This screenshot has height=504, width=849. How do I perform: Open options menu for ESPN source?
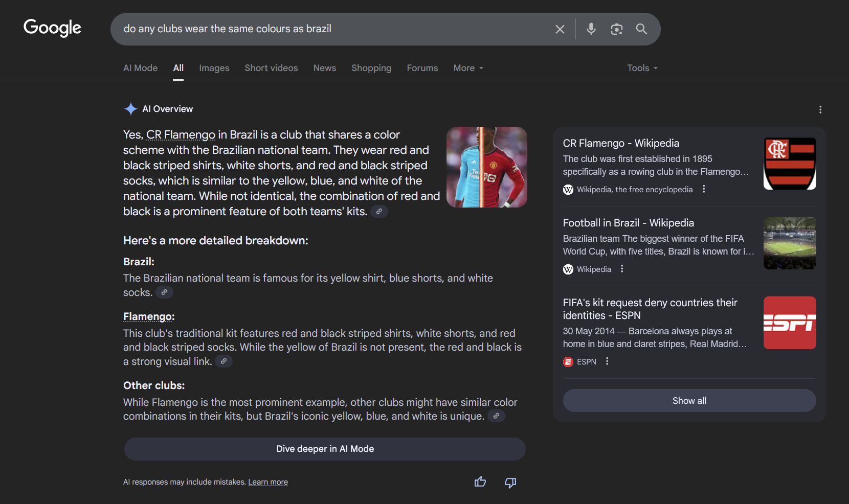pos(607,361)
